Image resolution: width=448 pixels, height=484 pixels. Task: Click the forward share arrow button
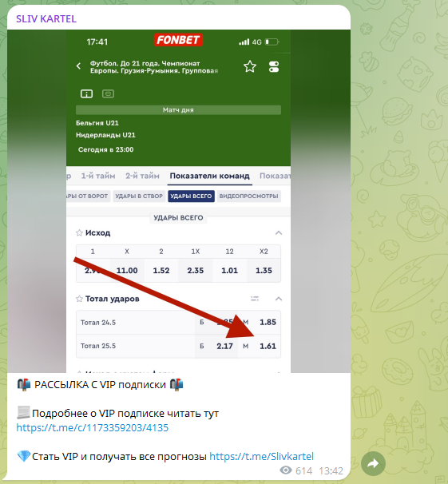[374, 463]
